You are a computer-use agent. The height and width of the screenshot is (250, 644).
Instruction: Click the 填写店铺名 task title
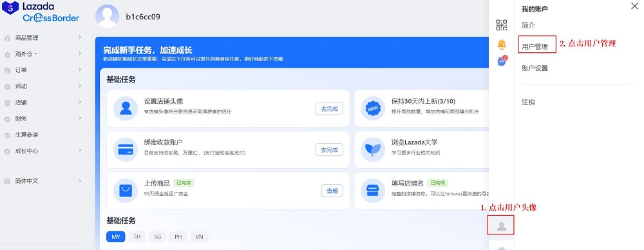tap(408, 184)
